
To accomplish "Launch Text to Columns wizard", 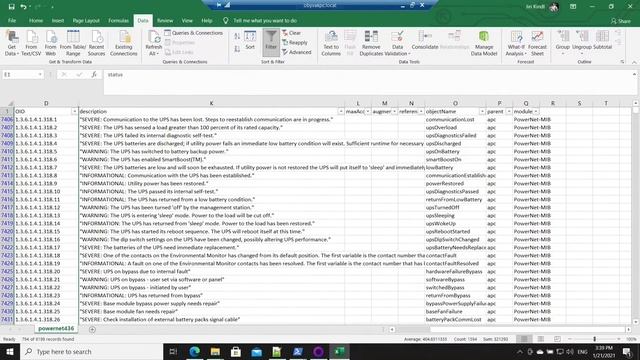I will point(331,42).
